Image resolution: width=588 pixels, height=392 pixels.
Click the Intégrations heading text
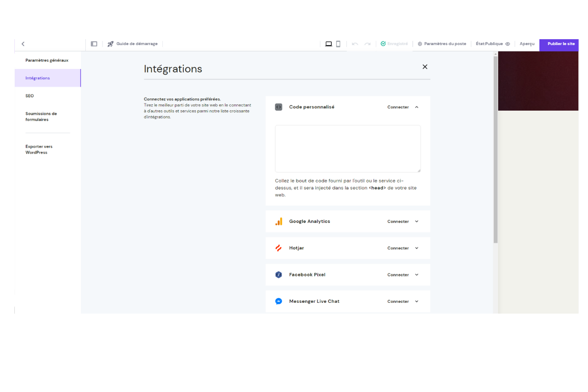click(173, 69)
